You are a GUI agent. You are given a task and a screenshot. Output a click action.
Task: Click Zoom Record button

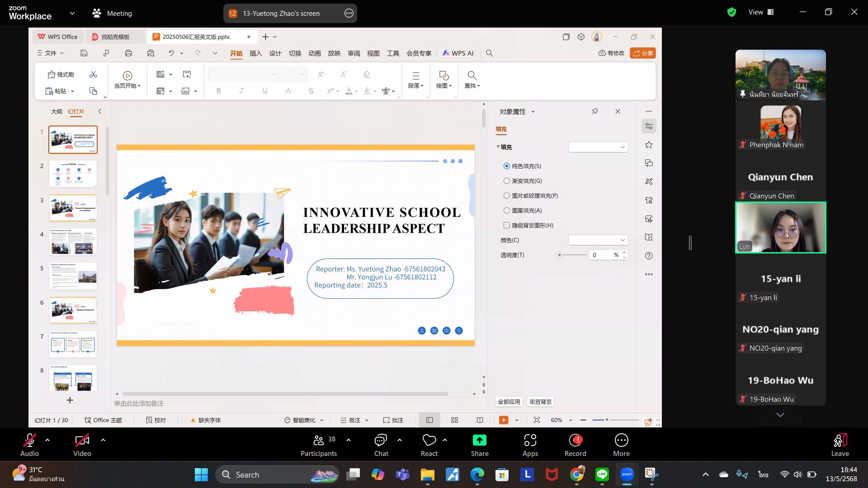coord(576,445)
